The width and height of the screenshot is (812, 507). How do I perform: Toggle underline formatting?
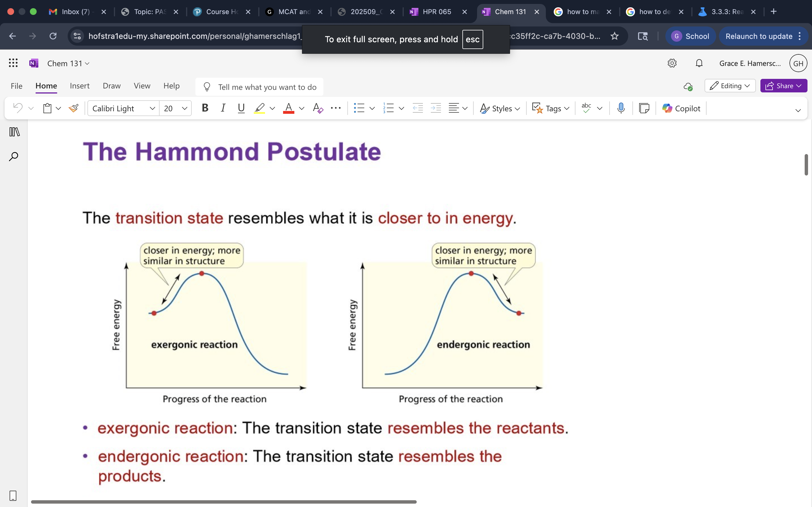pyautogui.click(x=241, y=108)
